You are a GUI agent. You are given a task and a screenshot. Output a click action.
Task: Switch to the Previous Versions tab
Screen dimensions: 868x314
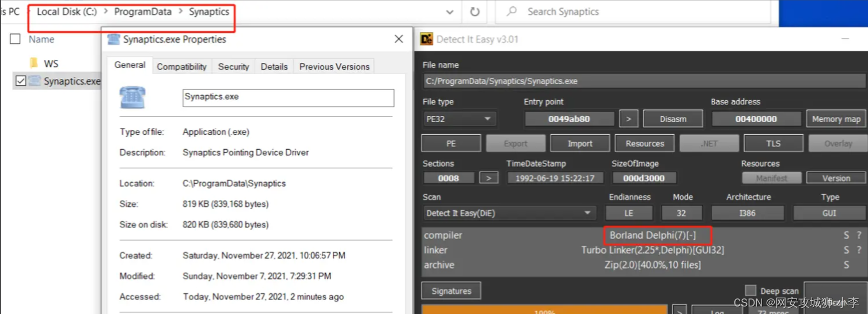(334, 66)
